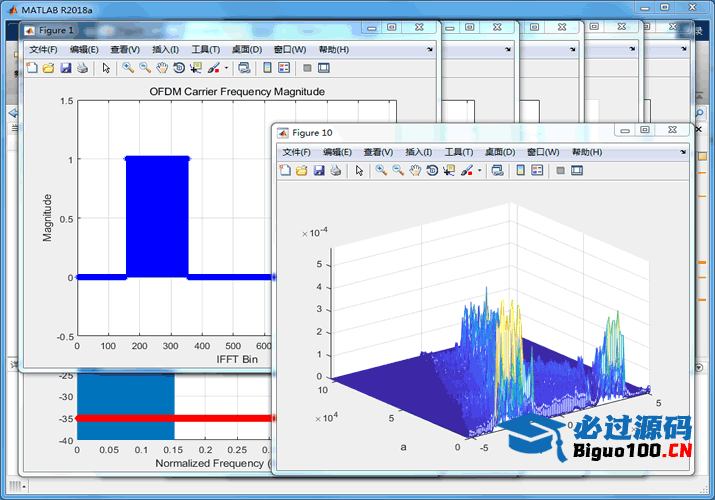Open 帮助(H) menu in Figure 1
Viewport: 715px width, 500px height.
(334, 50)
